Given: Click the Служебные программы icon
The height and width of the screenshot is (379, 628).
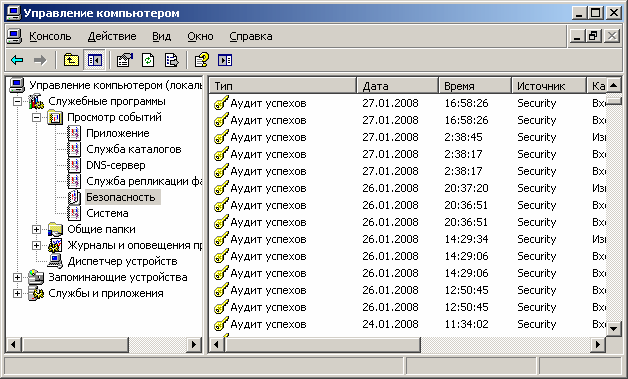Looking at the screenshot, I should click(x=36, y=101).
